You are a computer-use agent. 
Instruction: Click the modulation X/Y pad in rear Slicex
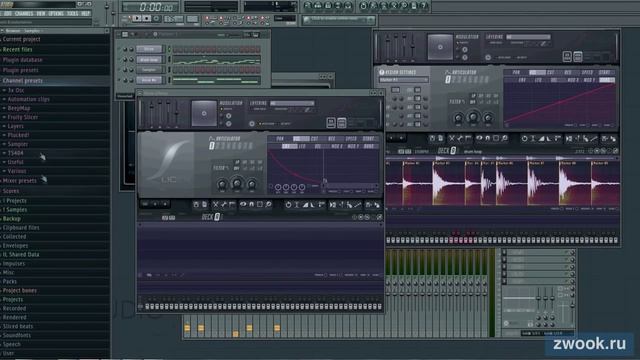[x=440, y=47]
